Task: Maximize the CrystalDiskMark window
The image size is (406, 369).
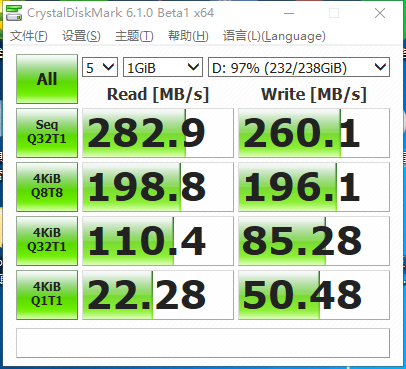Action: [334, 13]
